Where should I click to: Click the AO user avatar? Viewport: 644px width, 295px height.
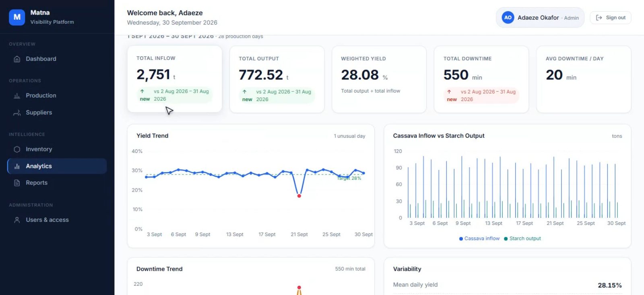coord(508,18)
